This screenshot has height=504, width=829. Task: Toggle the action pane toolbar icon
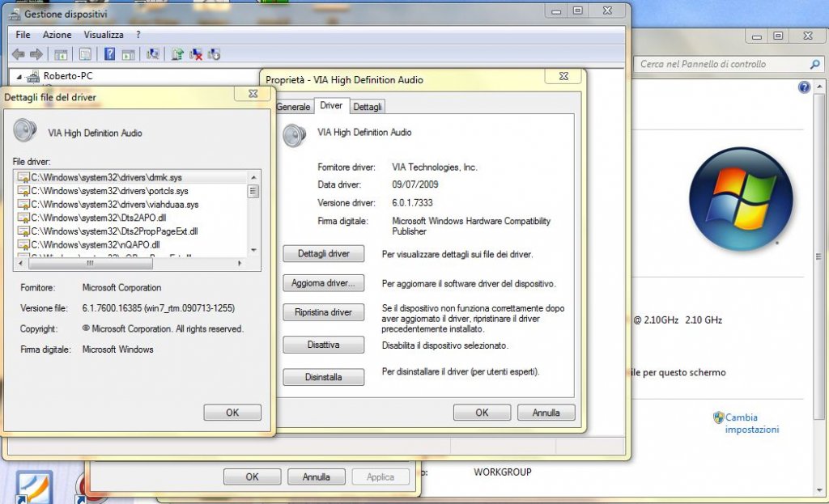(128, 54)
